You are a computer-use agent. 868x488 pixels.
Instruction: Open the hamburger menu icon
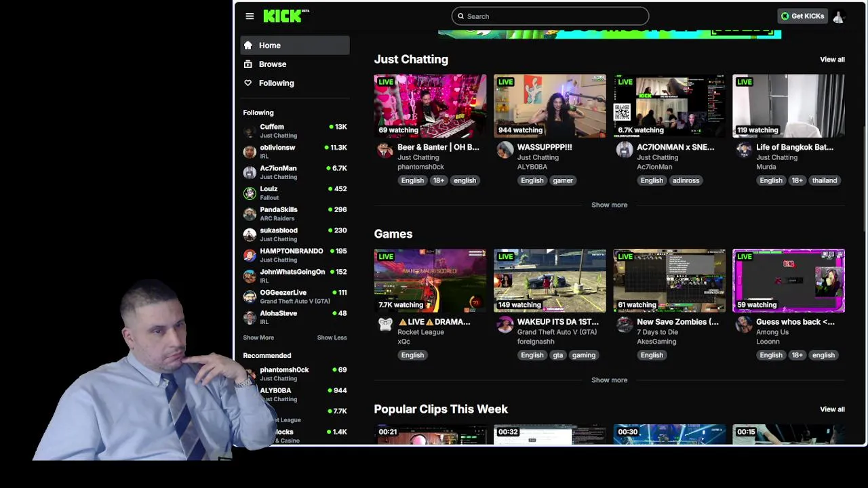pos(250,16)
